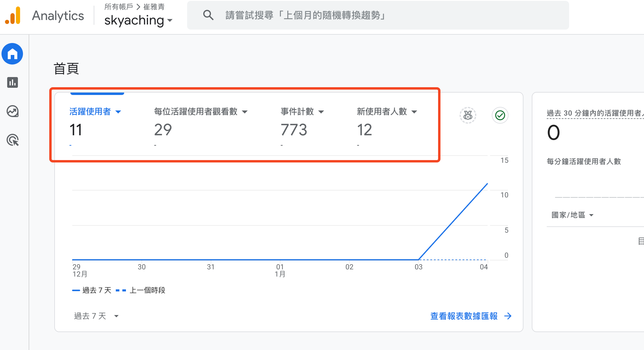Image resolution: width=644 pixels, height=350 pixels.
Task: Select the 29 views per user metric
Action: tap(163, 130)
